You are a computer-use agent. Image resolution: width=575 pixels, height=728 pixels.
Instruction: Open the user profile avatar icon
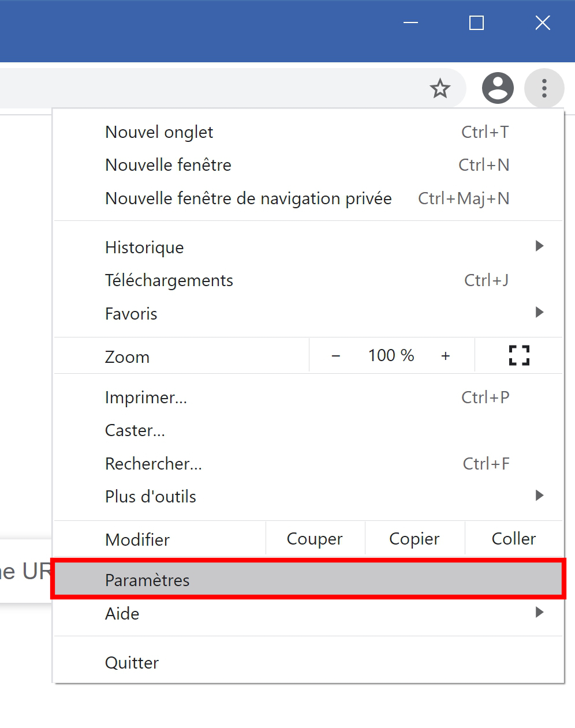[x=498, y=88]
